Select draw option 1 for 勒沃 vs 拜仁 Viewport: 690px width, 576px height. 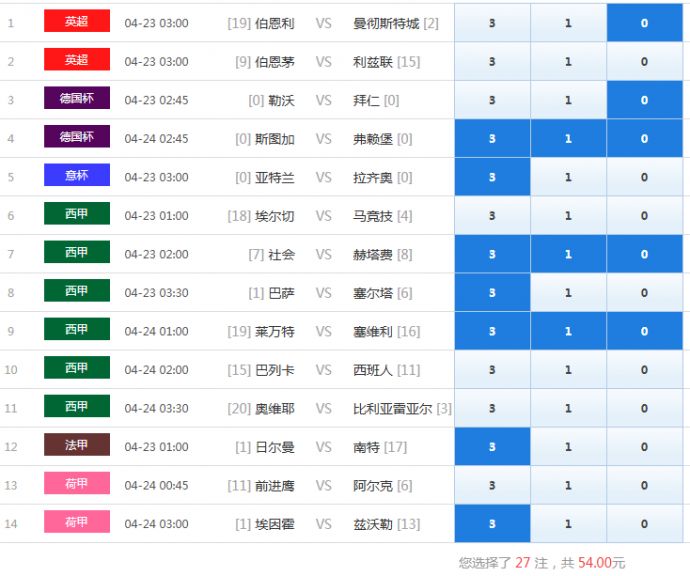(568, 100)
